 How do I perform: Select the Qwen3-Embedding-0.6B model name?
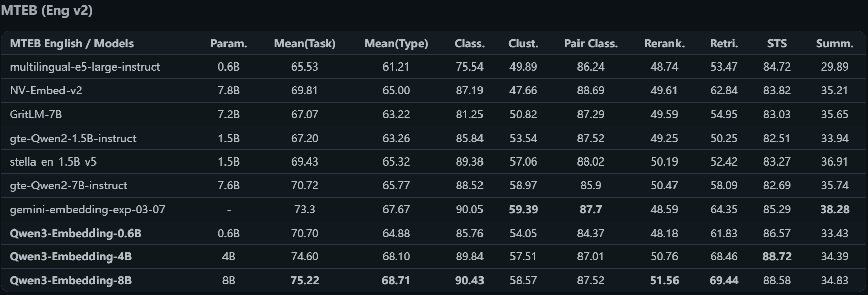(75, 234)
